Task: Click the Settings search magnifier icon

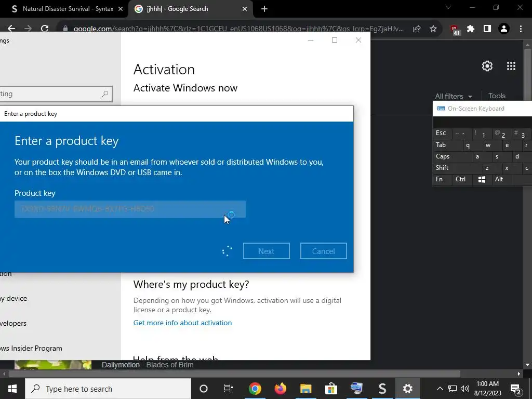Action: point(105,94)
